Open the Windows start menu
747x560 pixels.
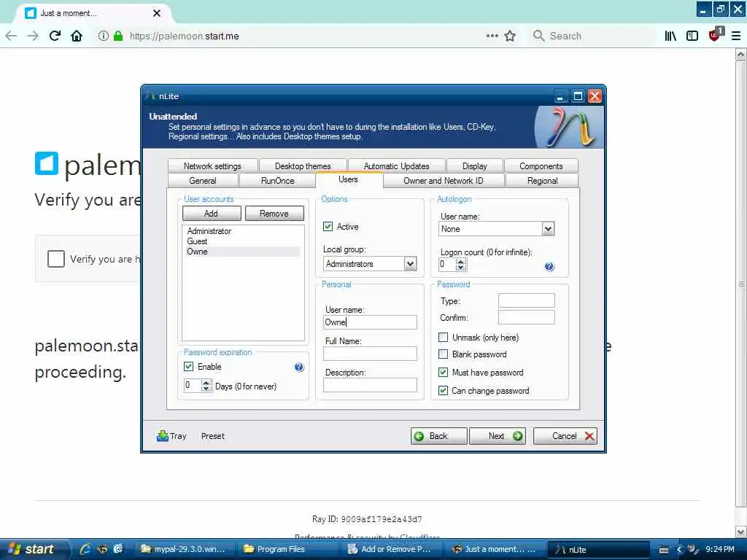[x=34, y=550]
